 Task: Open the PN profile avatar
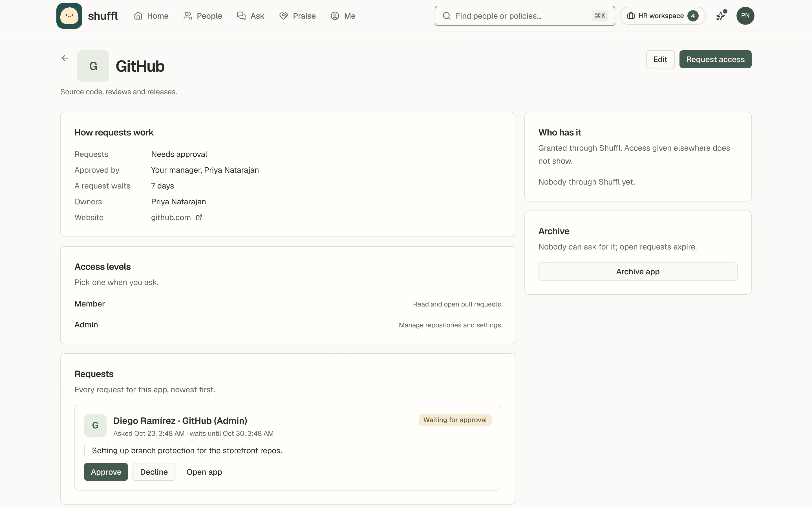(x=745, y=16)
